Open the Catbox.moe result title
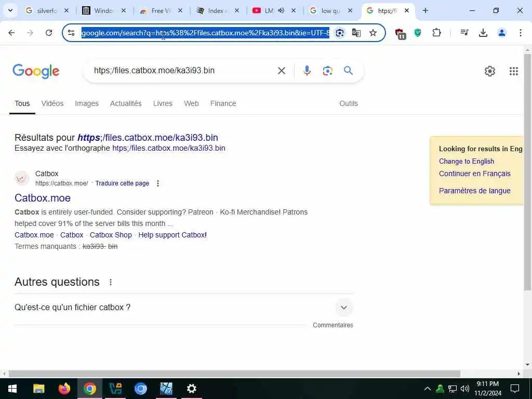 [x=43, y=198]
